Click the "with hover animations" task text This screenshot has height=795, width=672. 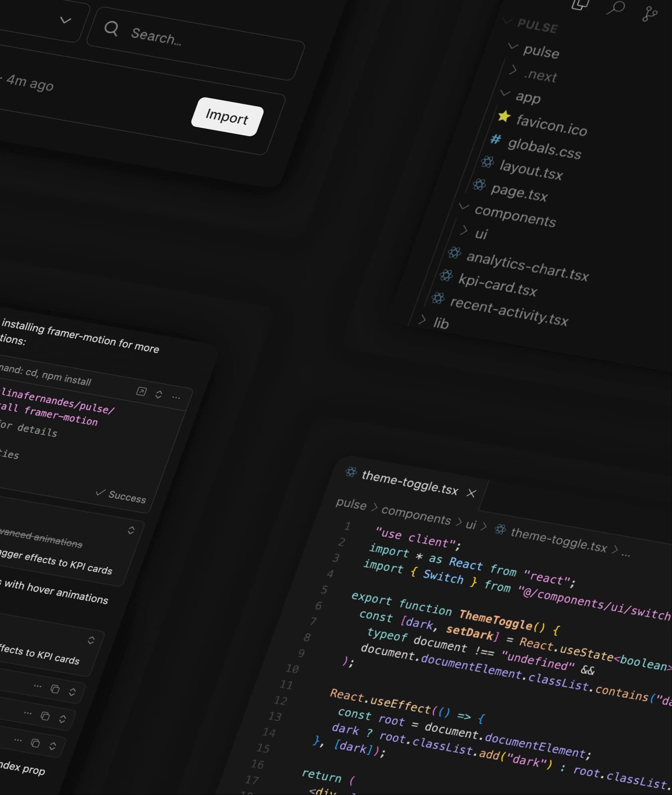pos(56,592)
